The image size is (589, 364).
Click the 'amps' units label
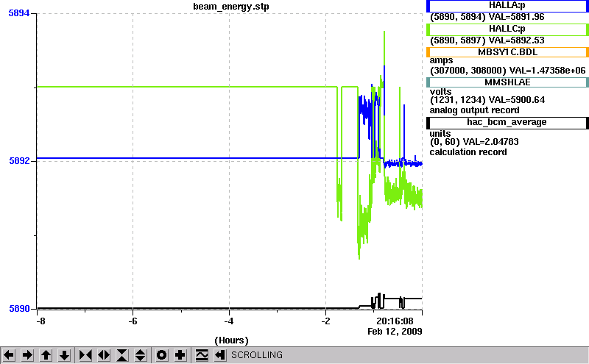pyautogui.click(x=441, y=61)
